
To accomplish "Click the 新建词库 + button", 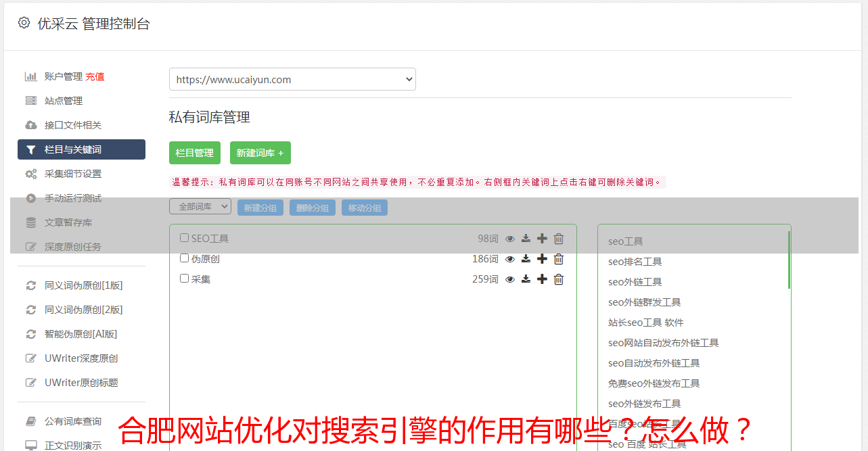I will tap(260, 153).
